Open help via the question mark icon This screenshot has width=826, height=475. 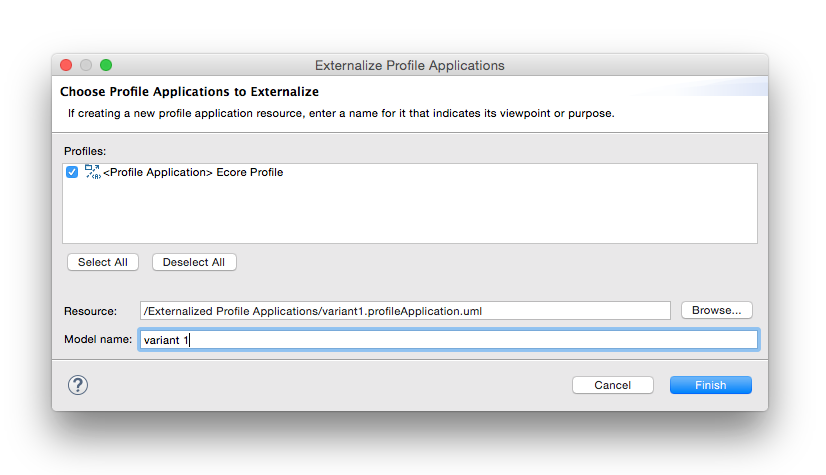[x=78, y=385]
